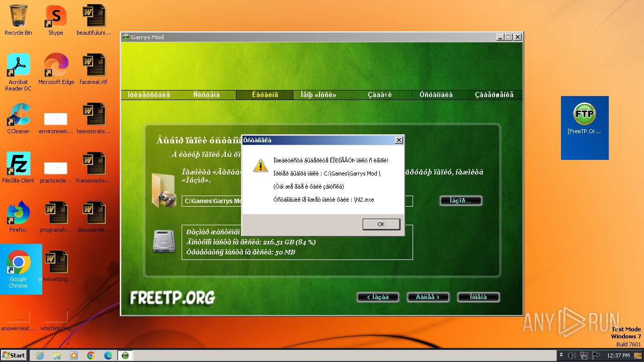Viewport: 644px width, 362px height.
Task: Open the FileZilla Client desktop icon
Action: (18, 168)
